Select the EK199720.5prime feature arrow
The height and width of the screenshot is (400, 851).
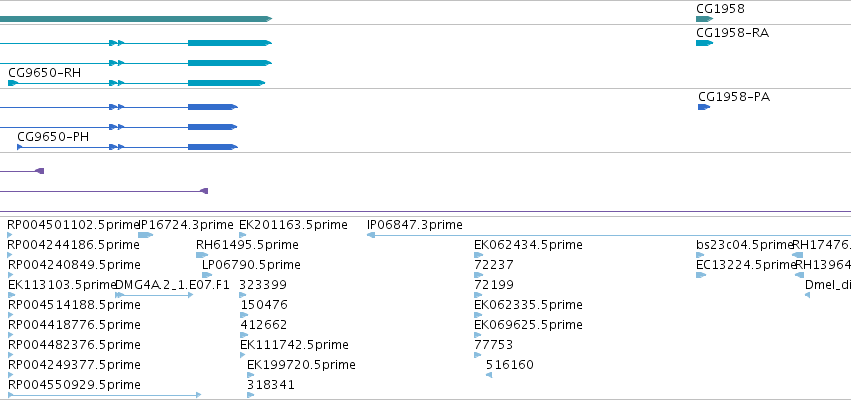pos(251,375)
